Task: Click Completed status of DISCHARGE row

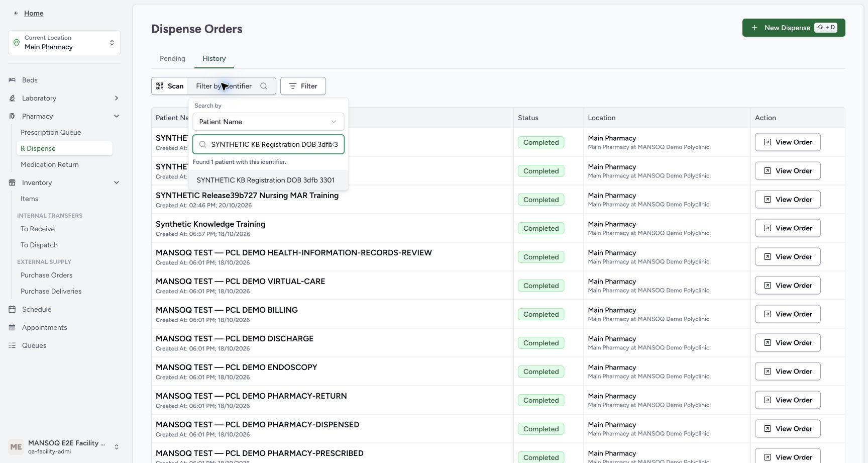Action: click(541, 343)
